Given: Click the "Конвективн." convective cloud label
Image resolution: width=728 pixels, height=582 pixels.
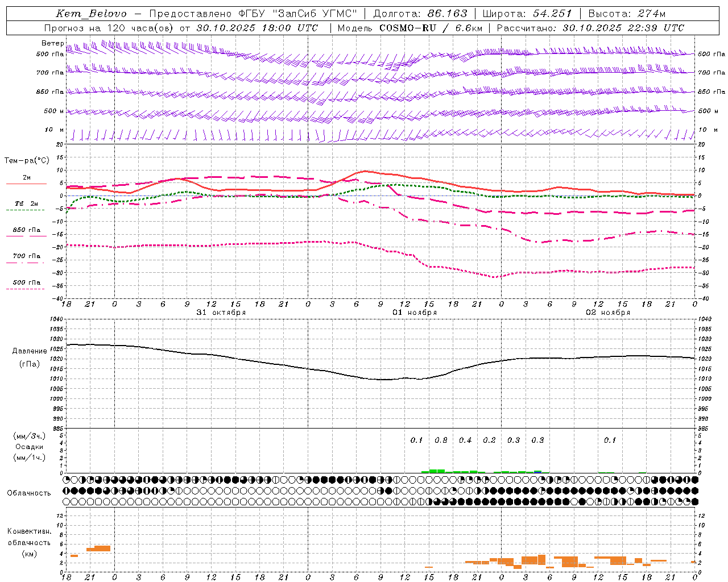Looking at the screenshot, I should [29, 531].
